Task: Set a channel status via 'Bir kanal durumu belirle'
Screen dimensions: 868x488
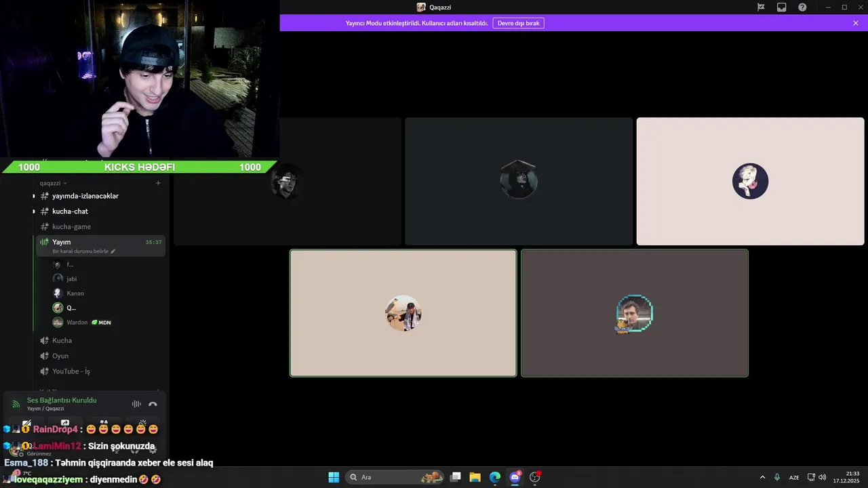Action: pyautogui.click(x=80, y=251)
